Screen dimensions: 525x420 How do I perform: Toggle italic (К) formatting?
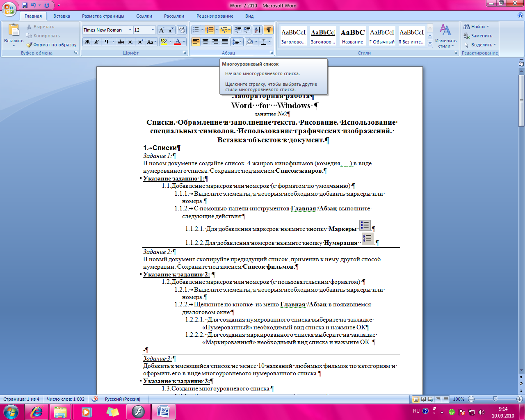(x=97, y=42)
